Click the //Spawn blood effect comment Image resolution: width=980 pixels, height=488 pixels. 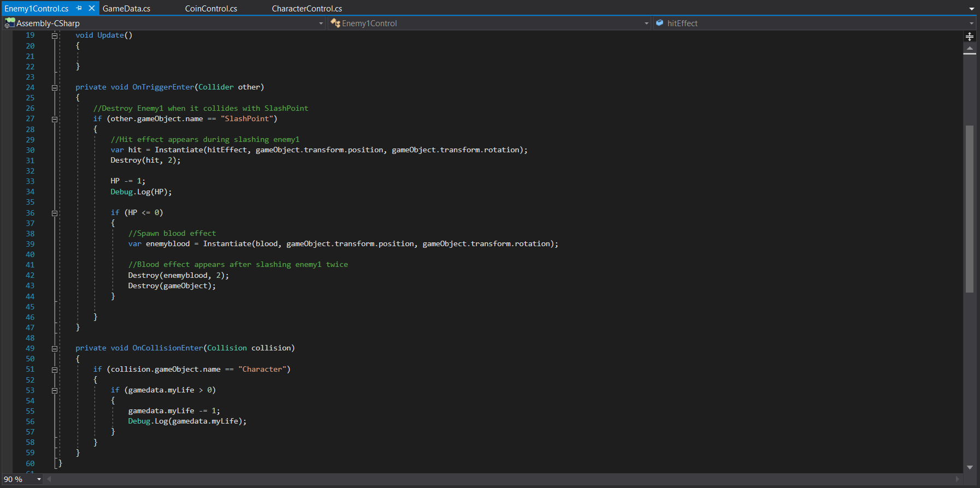point(172,233)
